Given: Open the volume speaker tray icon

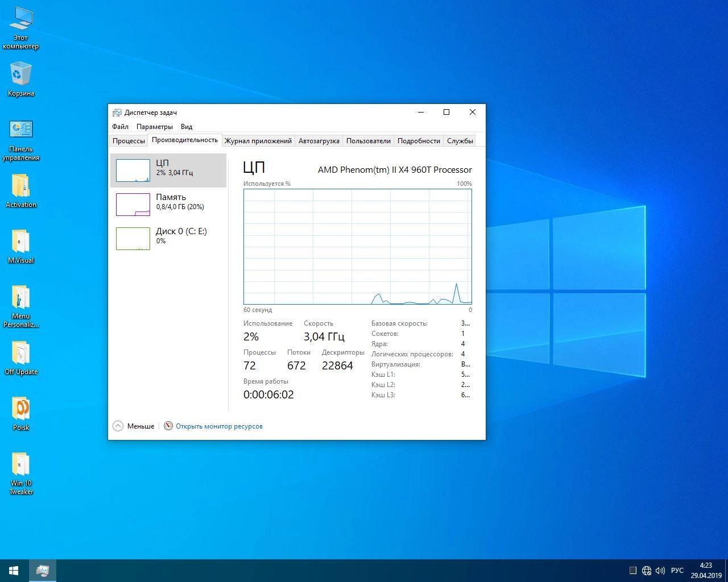Looking at the screenshot, I should pyautogui.click(x=660, y=571).
